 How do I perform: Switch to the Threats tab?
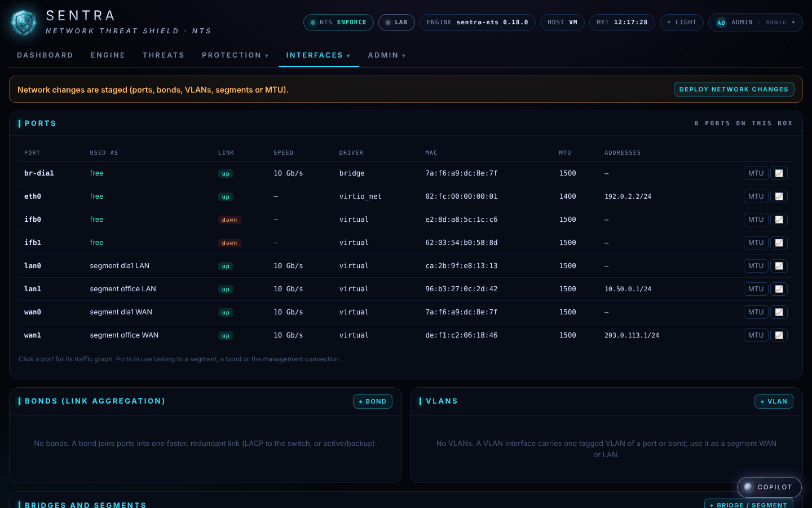(x=164, y=55)
